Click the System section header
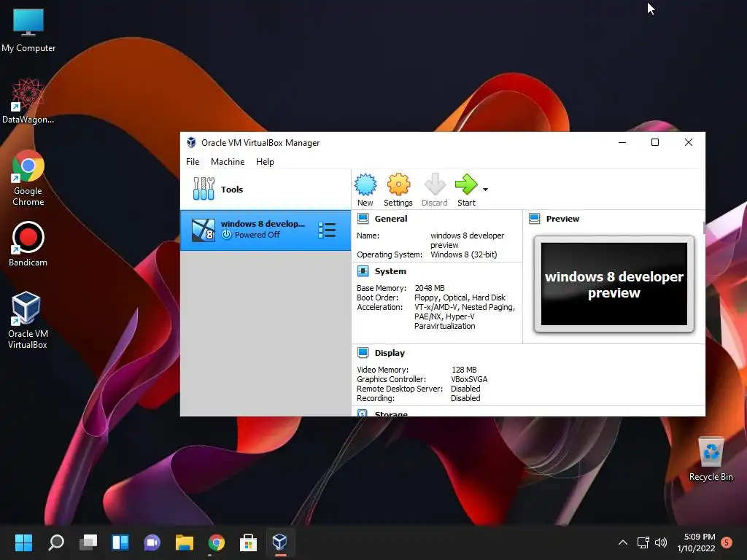This screenshot has width=747, height=560. pos(390,271)
